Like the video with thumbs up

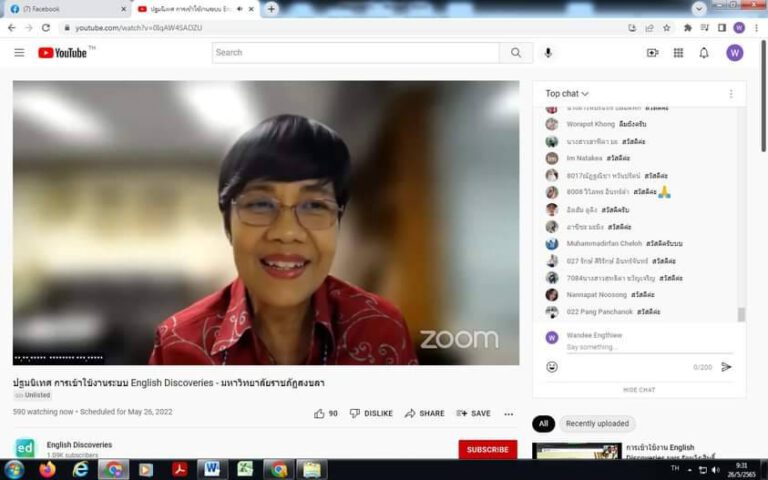pyautogui.click(x=319, y=413)
